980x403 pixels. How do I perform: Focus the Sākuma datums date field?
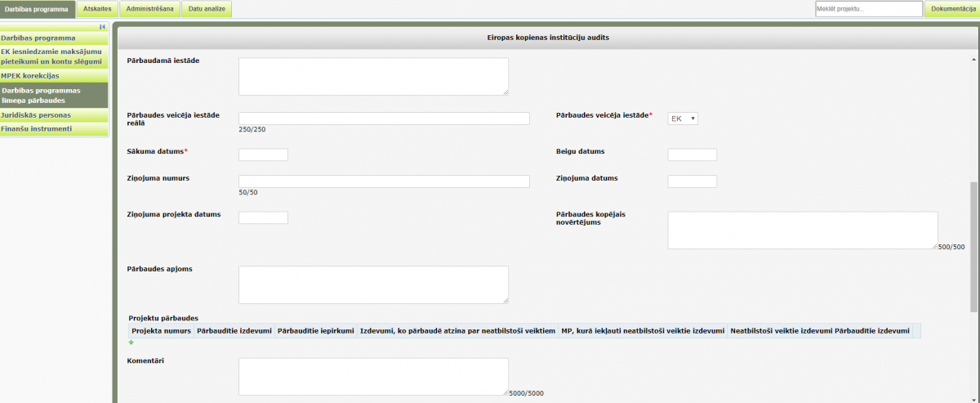tap(263, 154)
